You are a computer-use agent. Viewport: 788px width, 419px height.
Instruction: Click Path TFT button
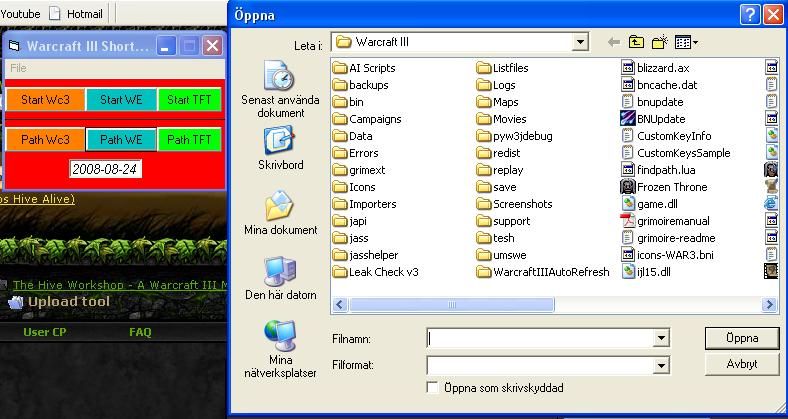coord(189,139)
